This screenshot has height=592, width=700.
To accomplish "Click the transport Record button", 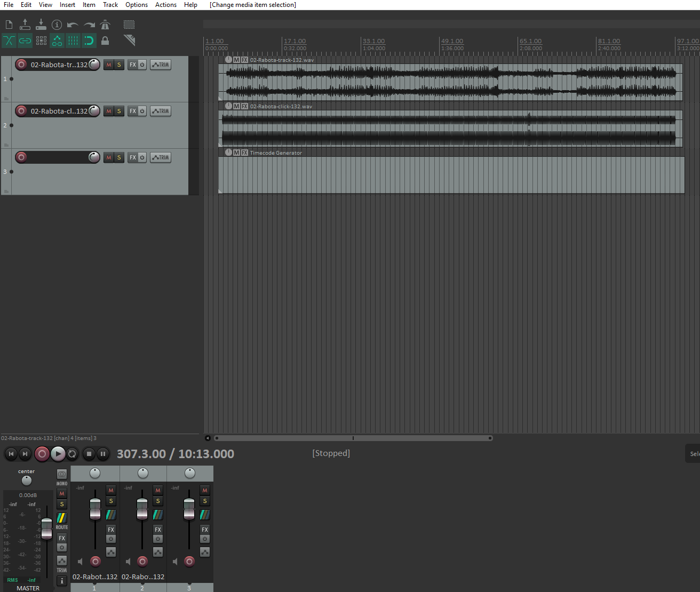I will tap(42, 454).
